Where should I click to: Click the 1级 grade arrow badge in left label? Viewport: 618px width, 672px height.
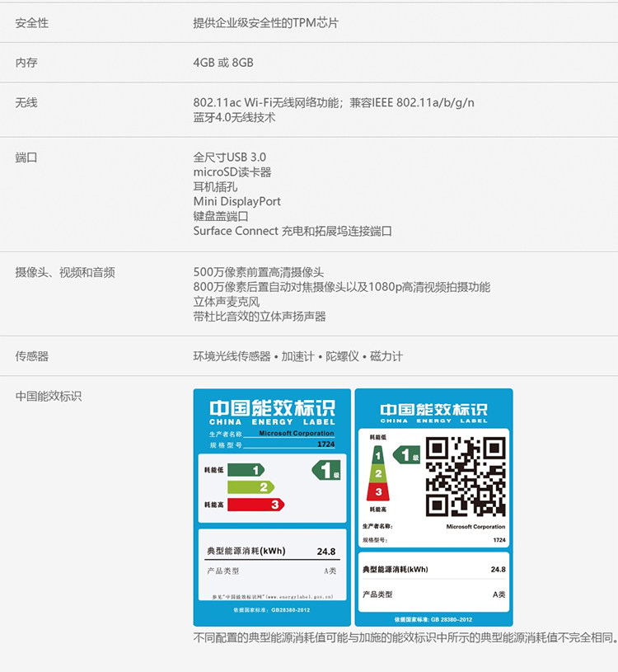coord(326,470)
